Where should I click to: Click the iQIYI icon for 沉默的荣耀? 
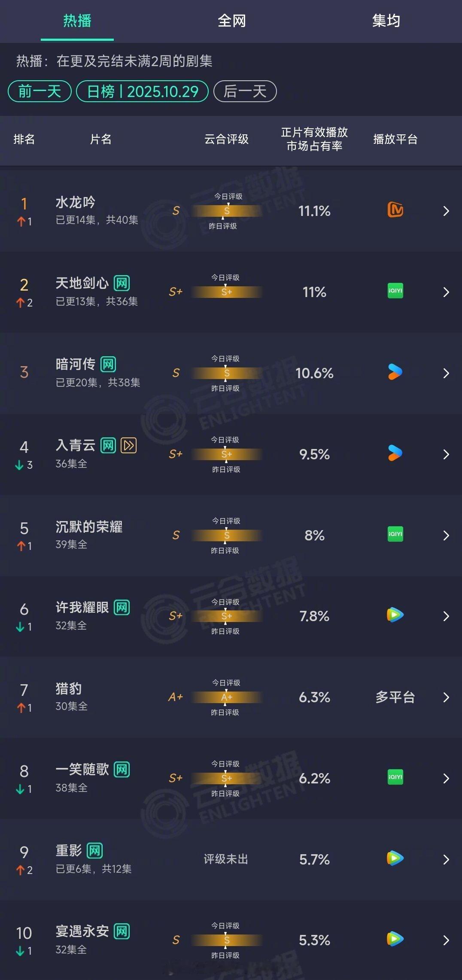(x=396, y=535)
